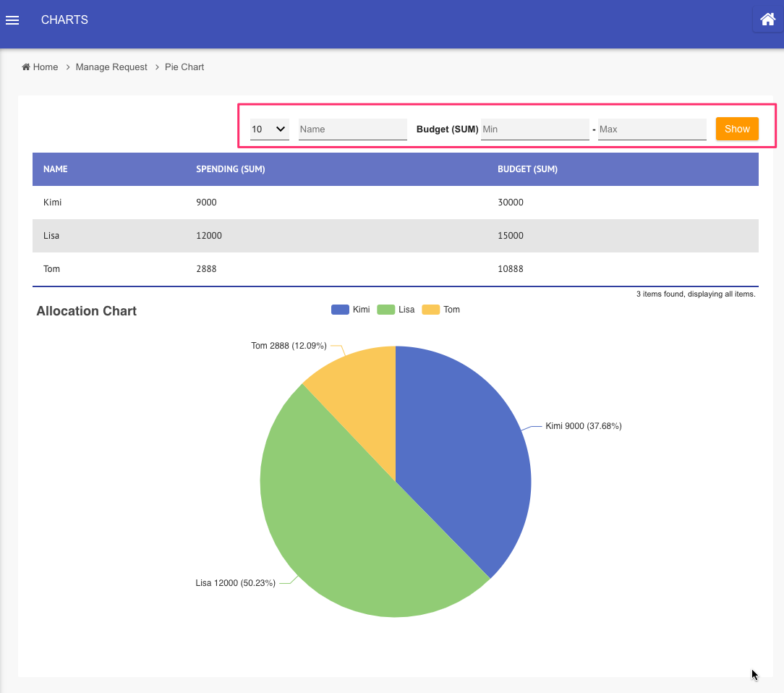This screenshot has height=693, width=784.
Task: Click the BUDGET (SUM) column header
Action: point(527,169)
